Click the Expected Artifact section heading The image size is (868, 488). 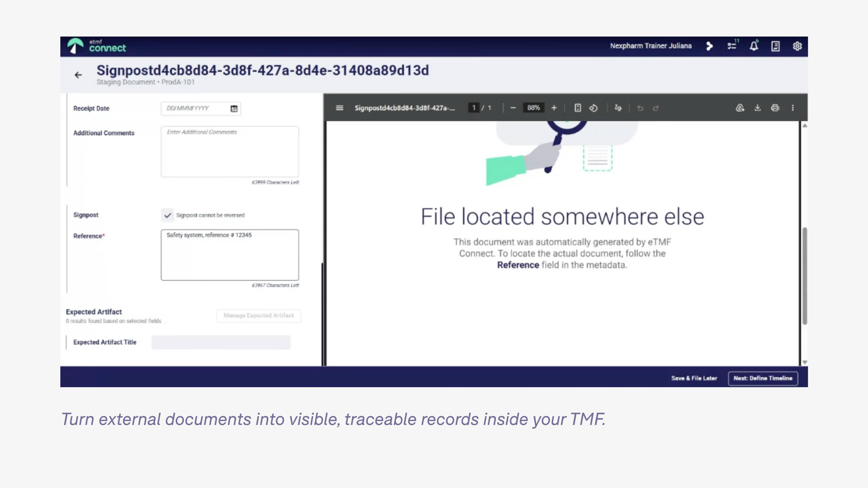(94, 312)
